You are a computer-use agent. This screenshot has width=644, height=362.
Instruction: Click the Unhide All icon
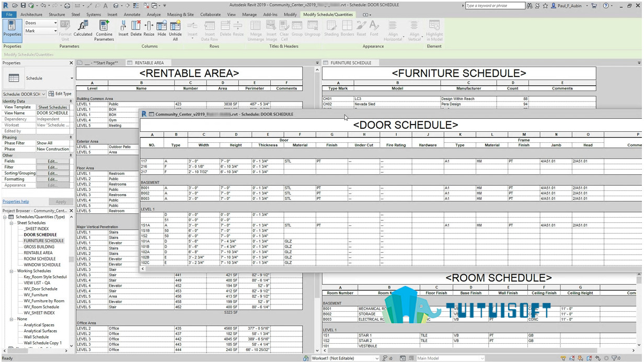tap(175, 30)
